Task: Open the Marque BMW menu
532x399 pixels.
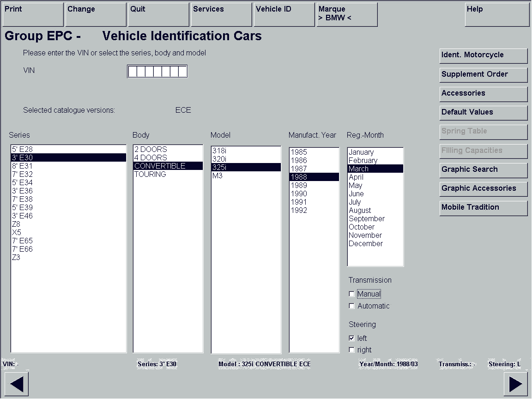Action: pos(347,15)
